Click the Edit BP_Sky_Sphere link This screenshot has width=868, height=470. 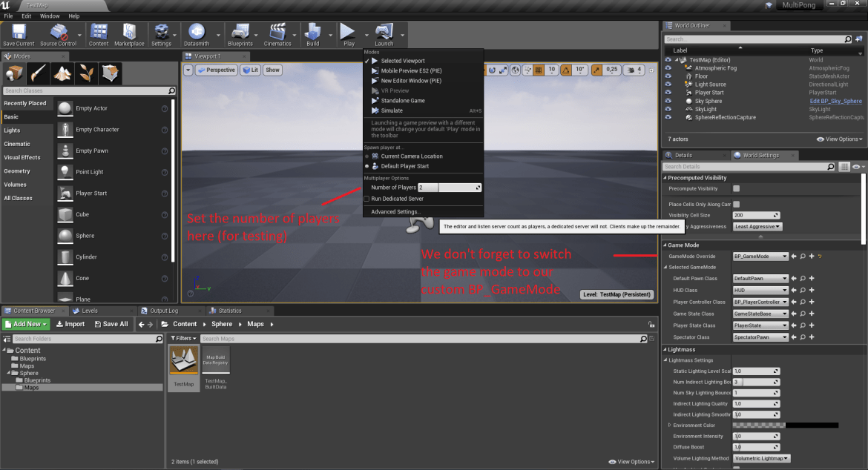click(x=837, y=100)
